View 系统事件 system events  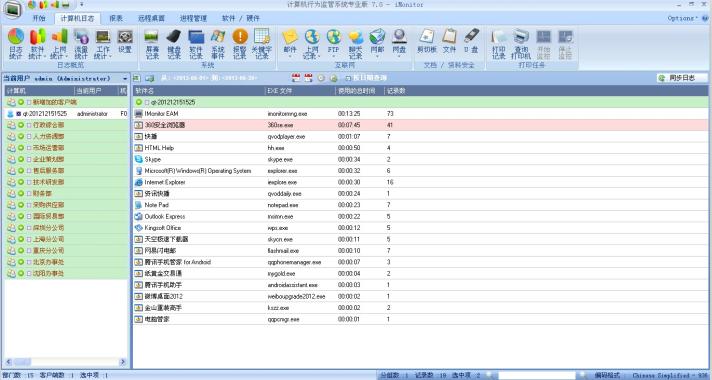[218, 44]
